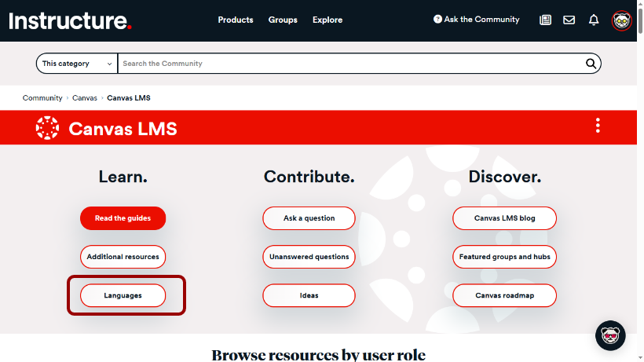Open the messages envelope icon
The width and height of the screenshot is (644, 362).
(x=569, y=20)
